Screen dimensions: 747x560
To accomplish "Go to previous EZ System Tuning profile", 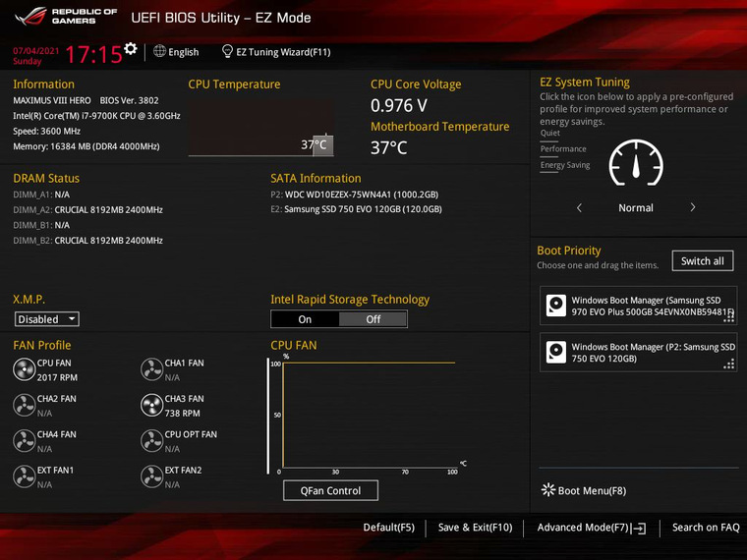I will (579, 207).
